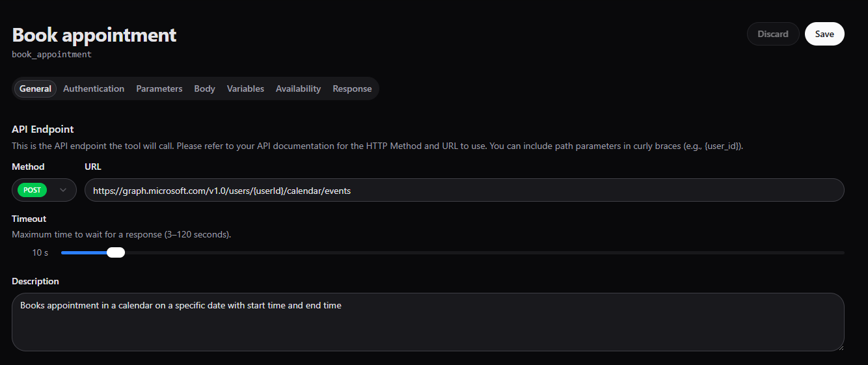Click the blue filled Timeout slider portion
The width and height of the screenshot is (868, 365).
pos(83,252)
